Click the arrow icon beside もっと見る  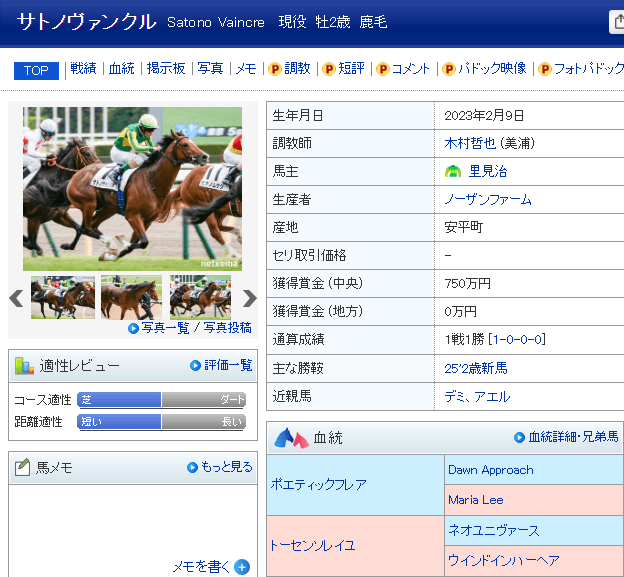192,467
